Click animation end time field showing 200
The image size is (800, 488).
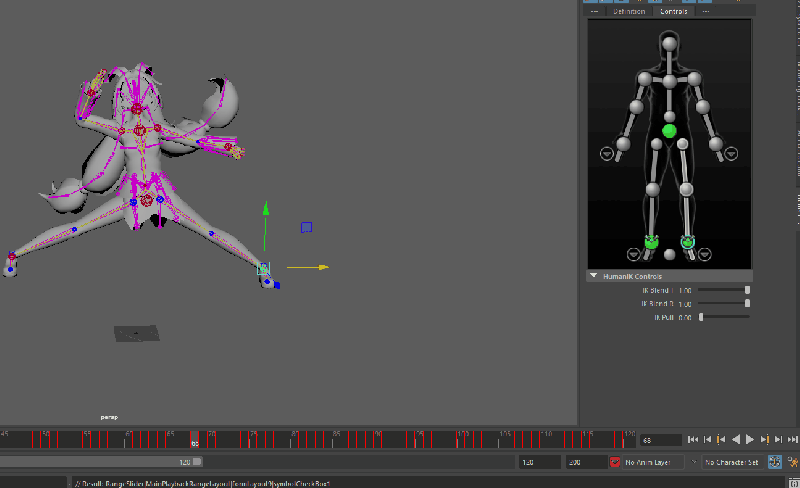(x=586, y=462)
